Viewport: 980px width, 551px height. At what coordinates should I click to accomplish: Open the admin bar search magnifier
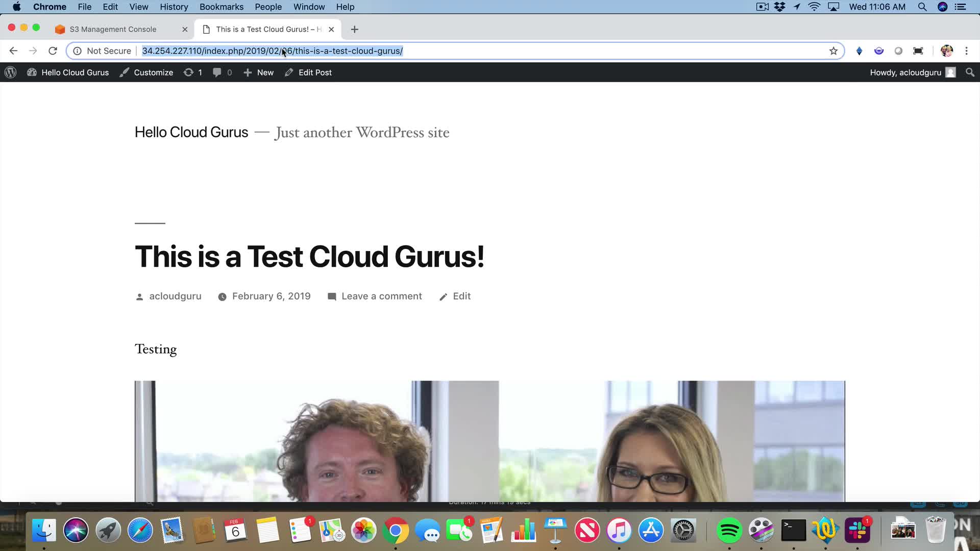(970, 72)
